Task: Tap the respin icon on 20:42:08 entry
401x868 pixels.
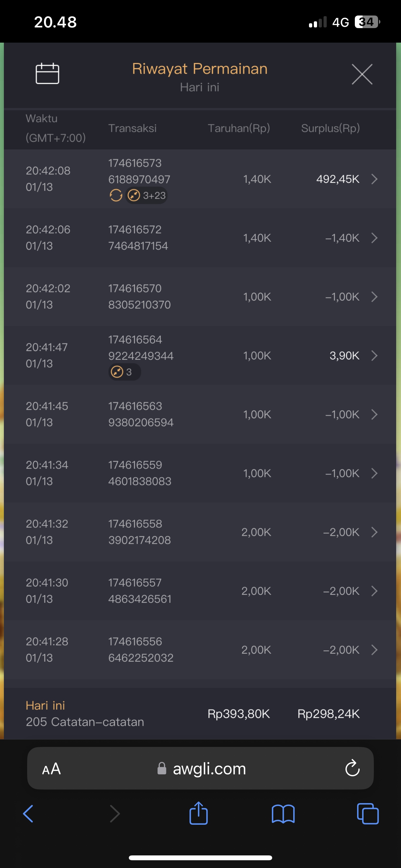Action: coord(116,195)
